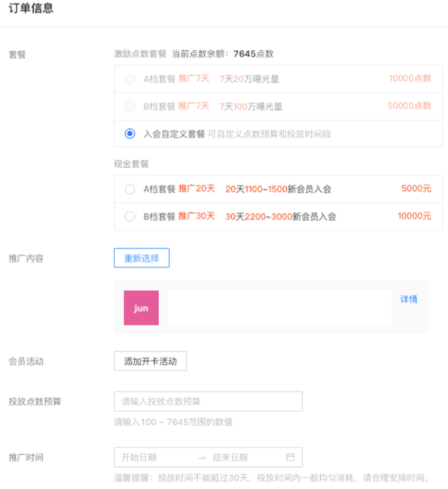Click the 30天2200~3000新会员入会 description
The image size is (448, 489).
tap(281, 216)
